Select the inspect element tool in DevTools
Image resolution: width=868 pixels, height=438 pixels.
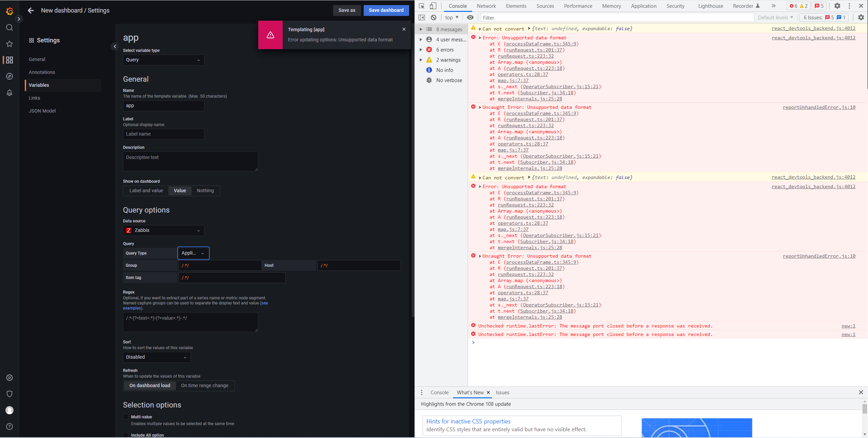click(421, 6)
